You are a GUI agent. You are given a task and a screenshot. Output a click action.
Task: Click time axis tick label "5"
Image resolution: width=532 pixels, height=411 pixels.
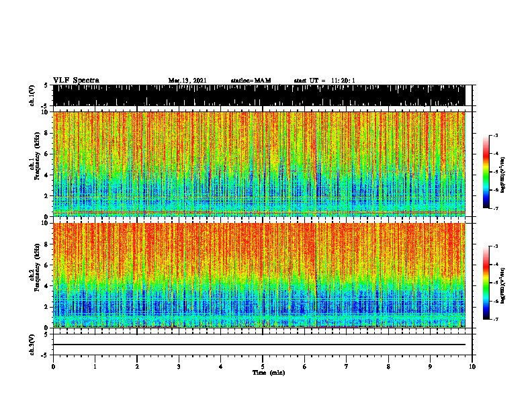pos(263,367)
